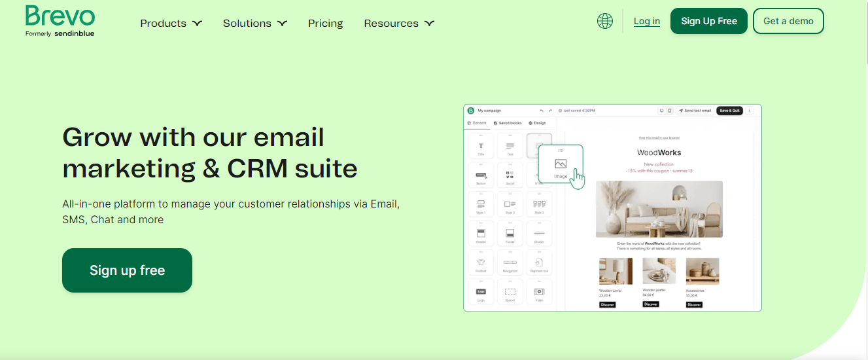868x360 pixels.
Task: Click the Get a demo button
Action: click(x=788, y=21)
